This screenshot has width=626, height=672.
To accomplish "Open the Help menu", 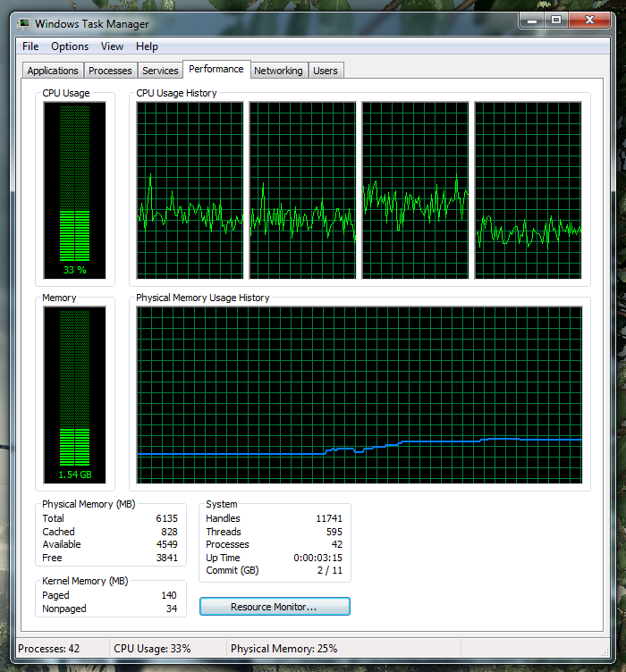I will click(147, 46).
